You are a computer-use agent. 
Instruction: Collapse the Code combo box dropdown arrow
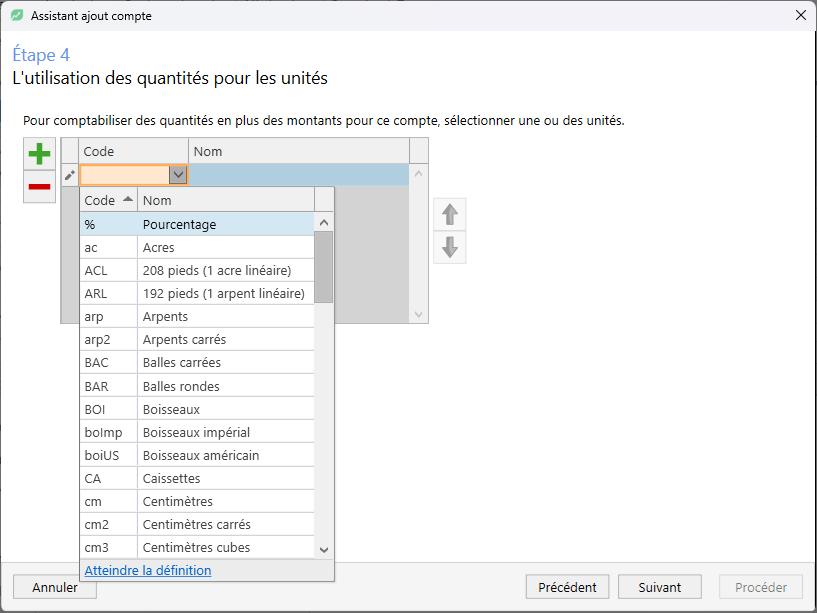pyautogui.click(x=178, y=175)
